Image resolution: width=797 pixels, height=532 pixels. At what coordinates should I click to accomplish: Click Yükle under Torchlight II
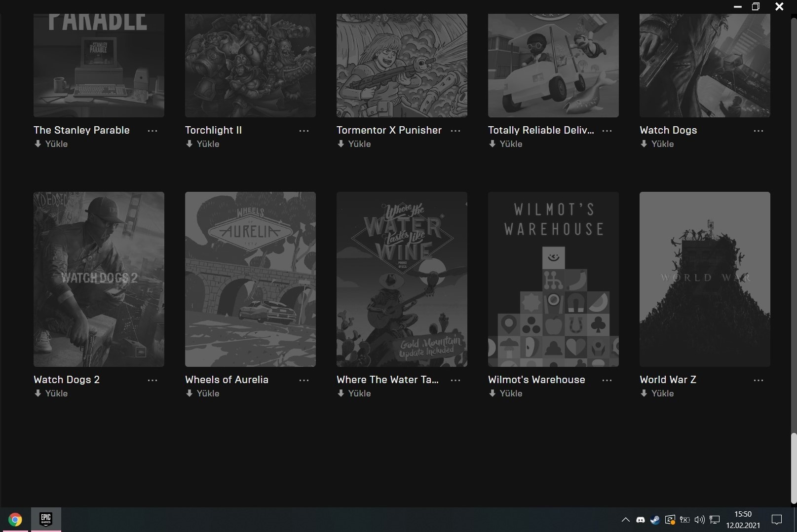[202, 144]
